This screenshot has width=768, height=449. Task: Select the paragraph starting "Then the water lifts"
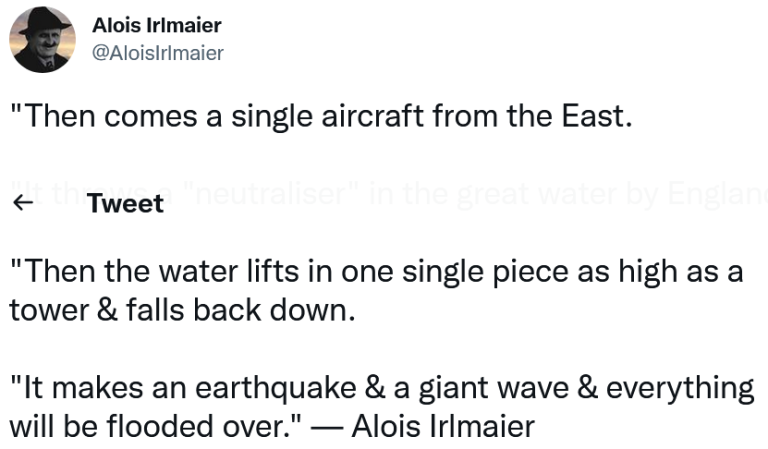pyautogui.click(x=376, y=291)
